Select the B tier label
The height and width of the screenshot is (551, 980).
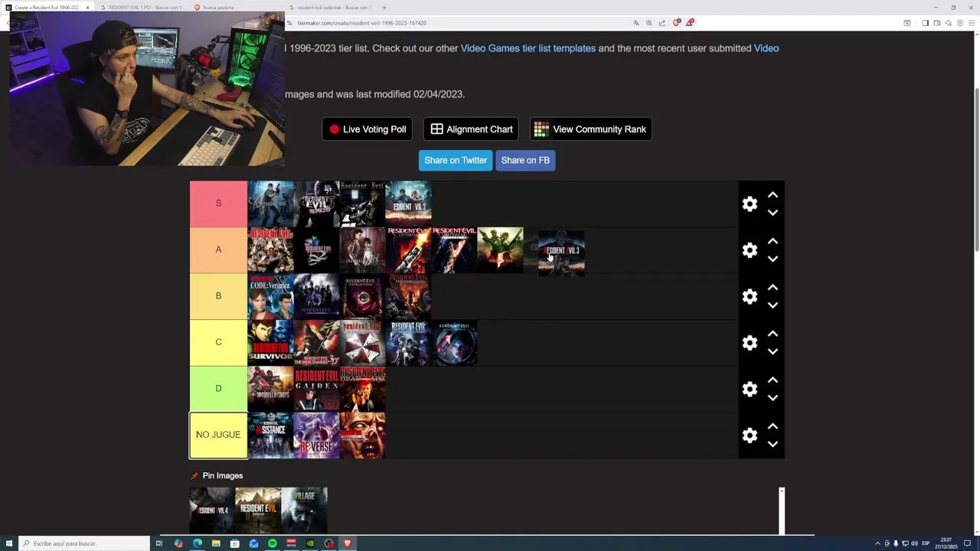click(x=218, y=296)
